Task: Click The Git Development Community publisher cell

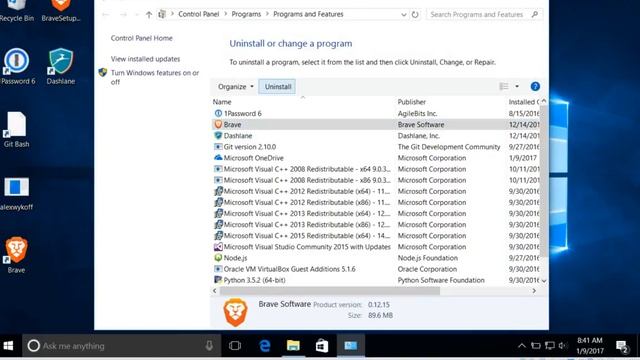Action: [x=449, y=147]
